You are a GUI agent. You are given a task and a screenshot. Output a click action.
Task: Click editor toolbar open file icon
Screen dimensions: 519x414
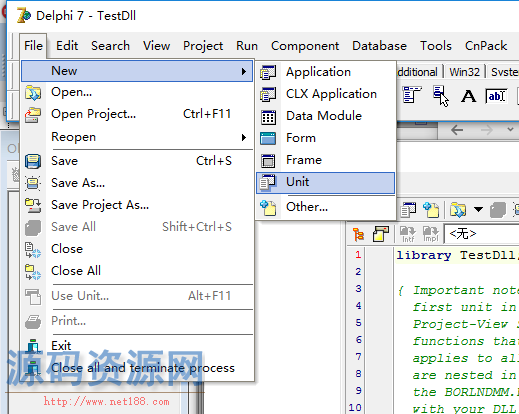point(458,210)
